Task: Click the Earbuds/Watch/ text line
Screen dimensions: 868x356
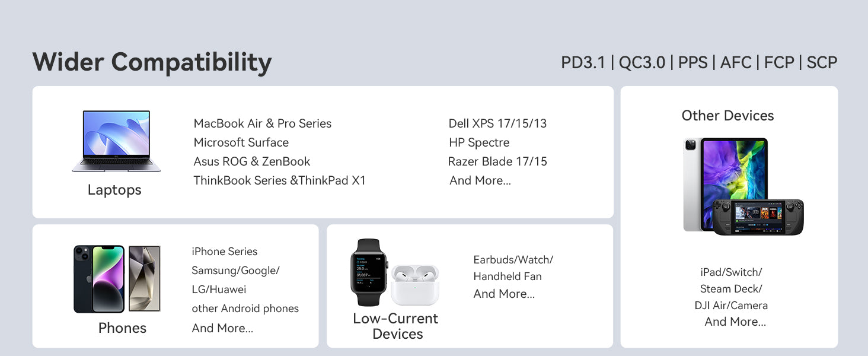Action: (513, 260)
